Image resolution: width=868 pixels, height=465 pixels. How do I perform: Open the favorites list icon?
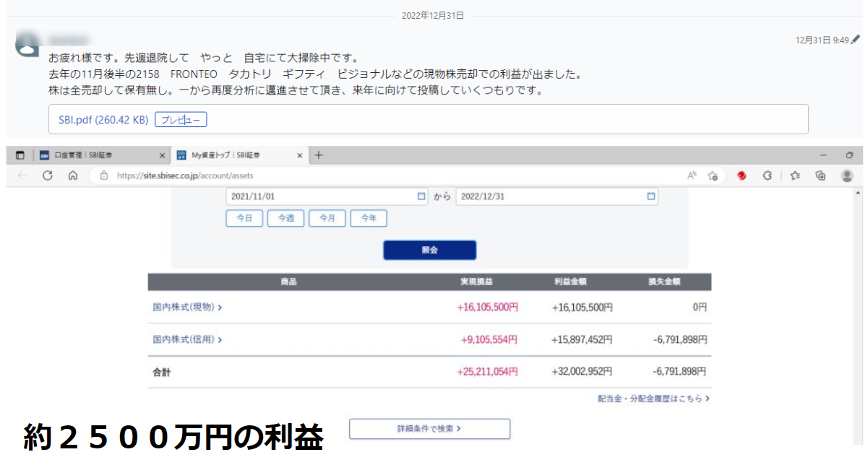tap(795, 175)
